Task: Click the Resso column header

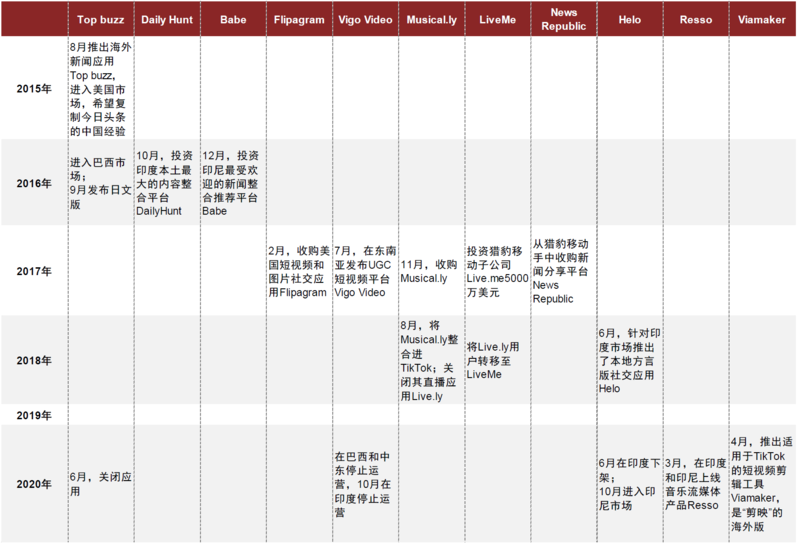Action: pyautogui.click(x=696, y=19)
